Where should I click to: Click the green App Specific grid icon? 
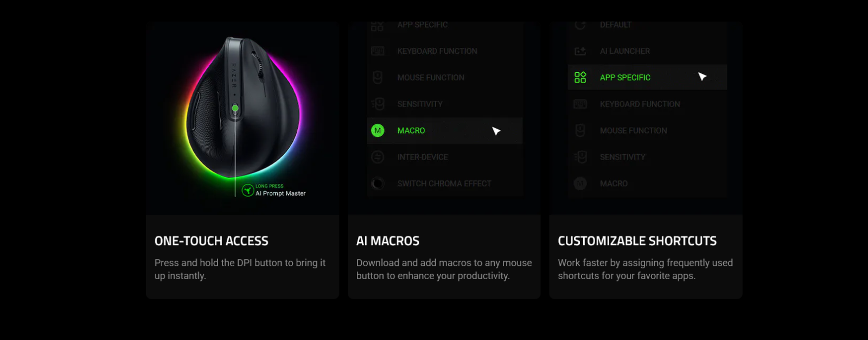point(580,77)
